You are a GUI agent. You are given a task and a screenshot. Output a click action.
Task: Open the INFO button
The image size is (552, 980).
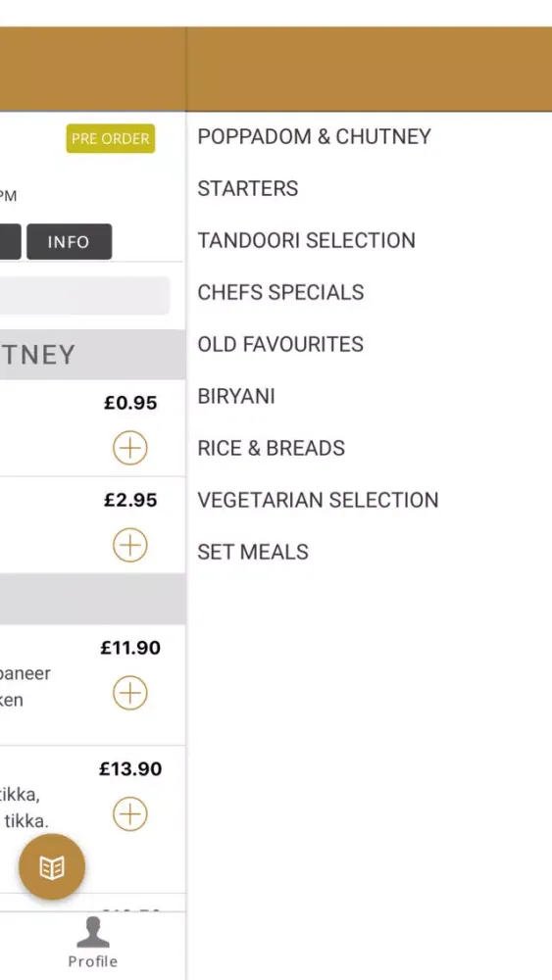click(69, 242)
